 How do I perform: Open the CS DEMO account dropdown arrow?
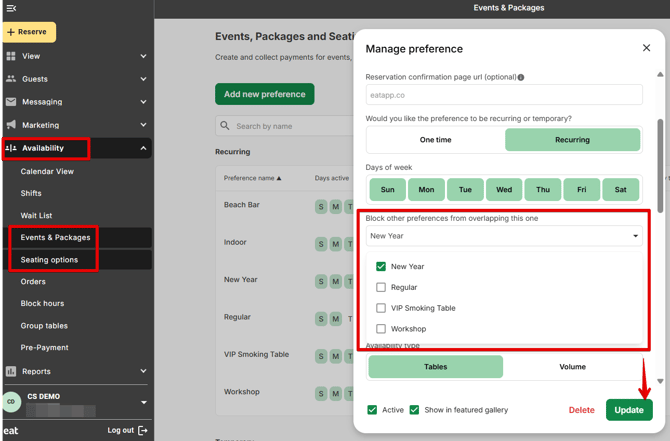click(144, 402)
